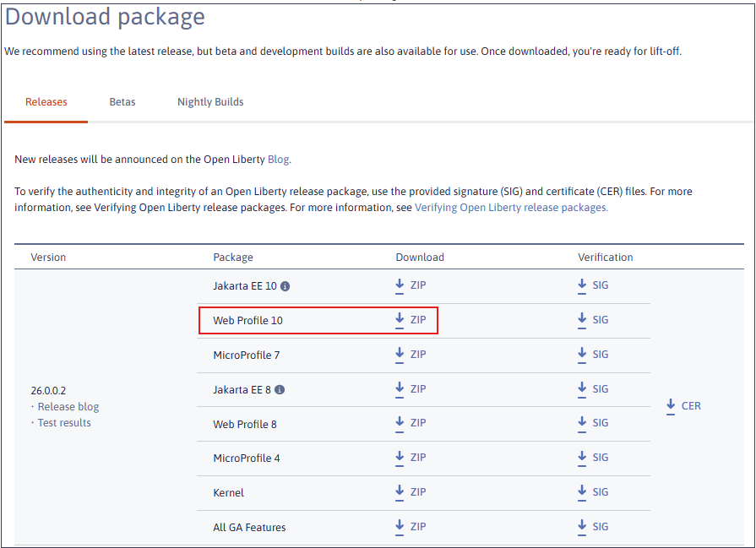The image size is (756, 548).
Task: Open Verifying Open Liberty release packages link
Action: coord(511,208)
